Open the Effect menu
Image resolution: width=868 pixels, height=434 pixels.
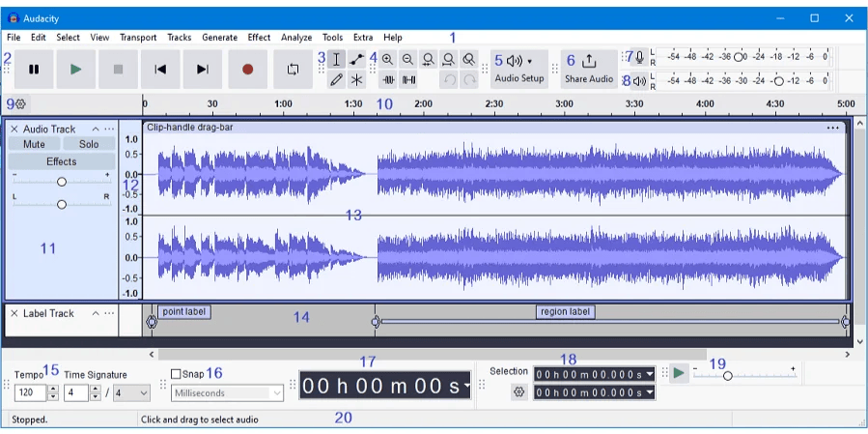[x=259, y=38]
